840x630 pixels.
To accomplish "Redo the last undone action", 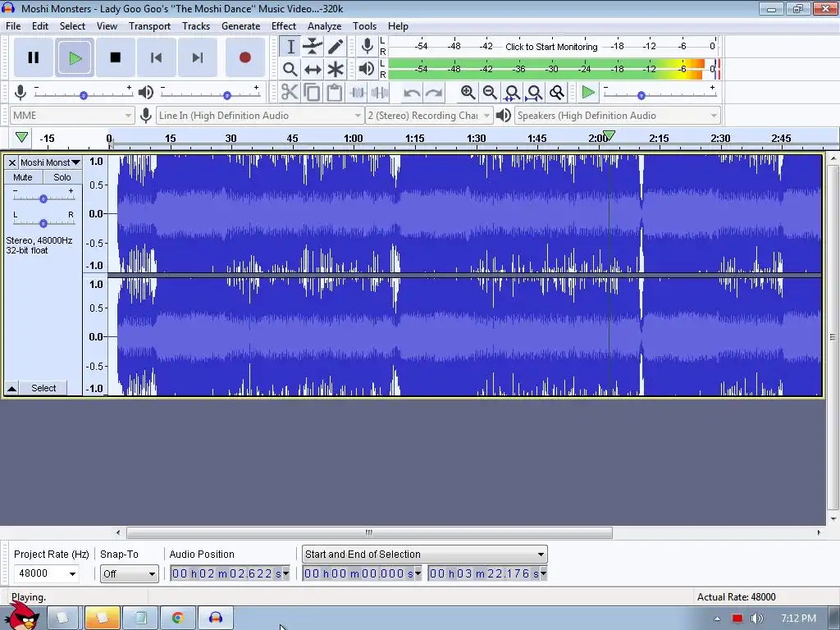I will tap(434, 93).
